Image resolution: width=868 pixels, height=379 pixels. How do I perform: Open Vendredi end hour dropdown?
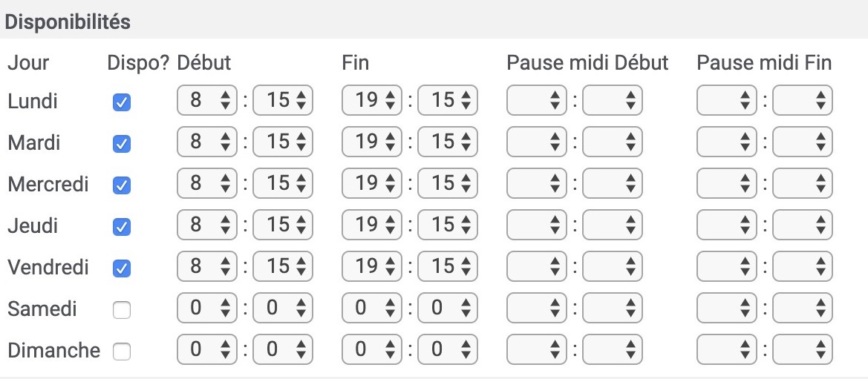coord(371,266)
